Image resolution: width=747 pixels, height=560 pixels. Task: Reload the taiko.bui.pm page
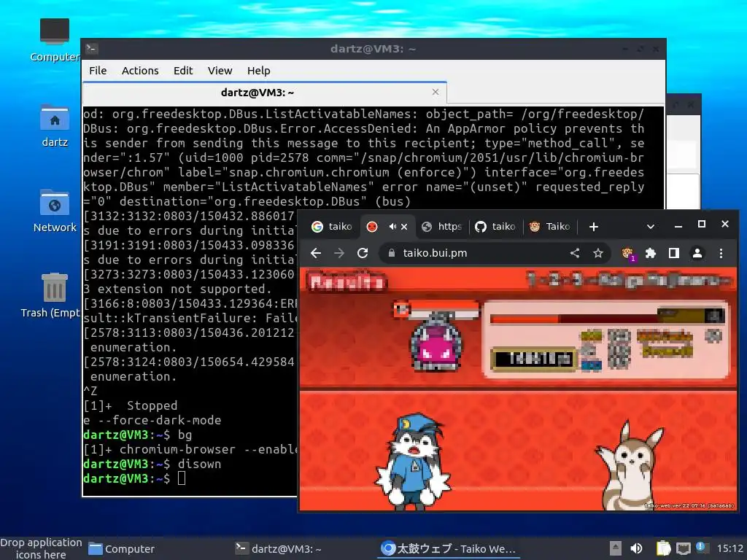pos(363,253)
